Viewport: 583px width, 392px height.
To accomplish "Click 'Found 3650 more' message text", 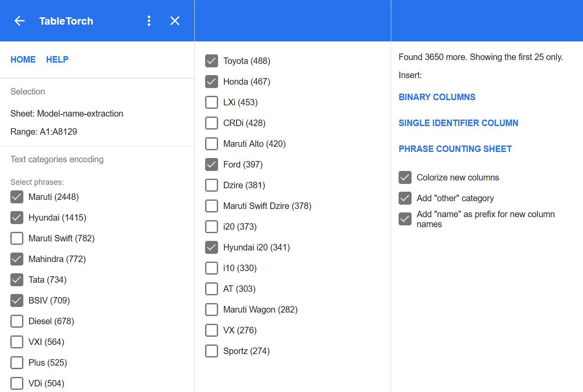I will click(x=481, y=57).
